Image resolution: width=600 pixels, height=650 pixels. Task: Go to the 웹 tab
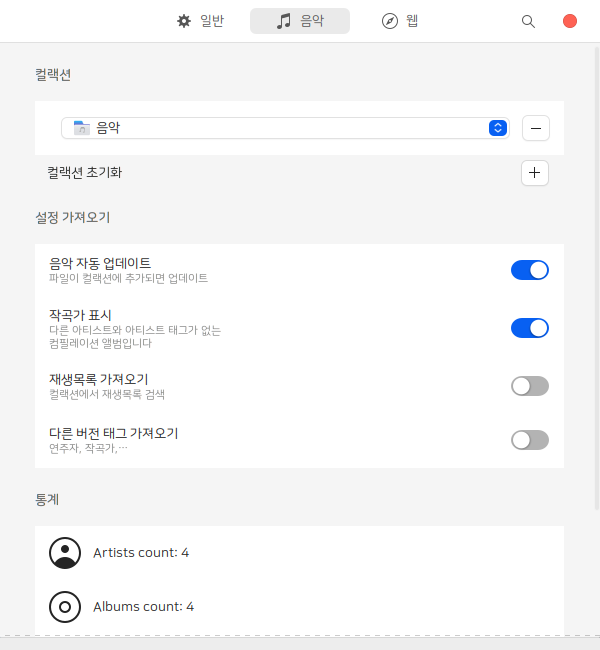point(412,21)
